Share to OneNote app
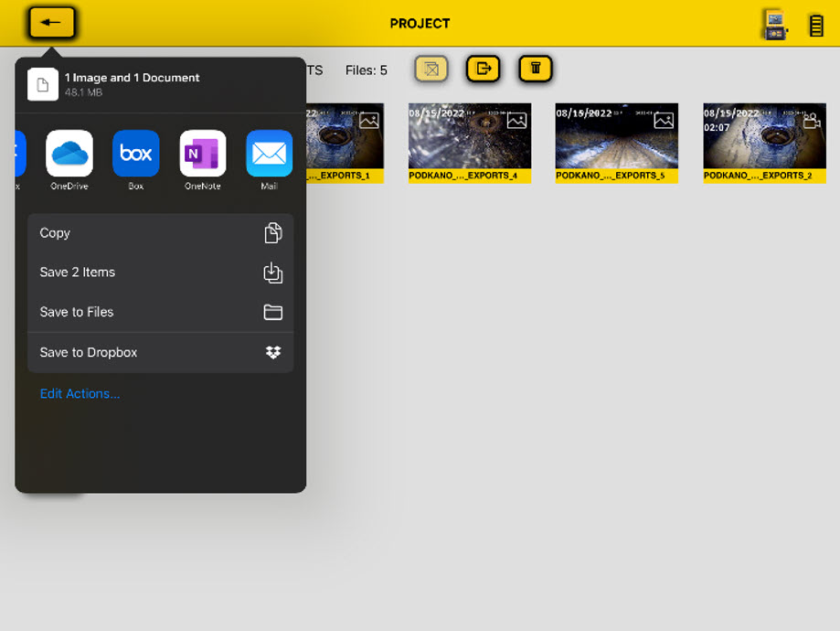 pos(203,160)
